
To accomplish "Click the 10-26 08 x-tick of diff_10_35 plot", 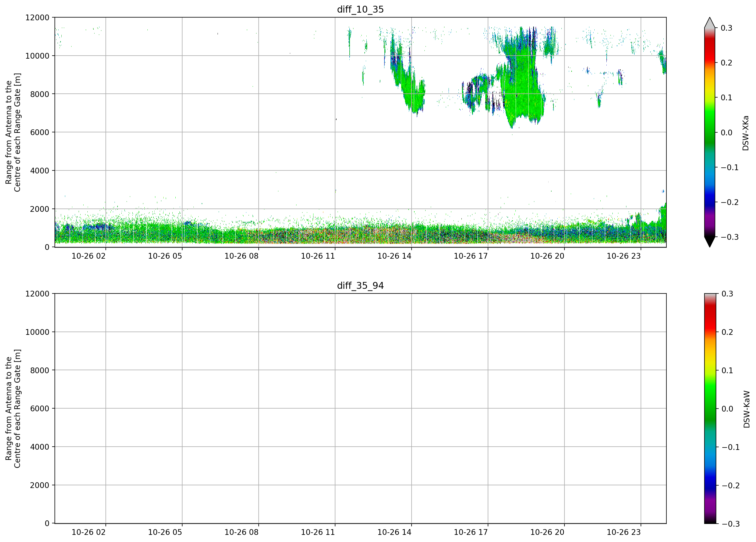I will tap(241, 256).
